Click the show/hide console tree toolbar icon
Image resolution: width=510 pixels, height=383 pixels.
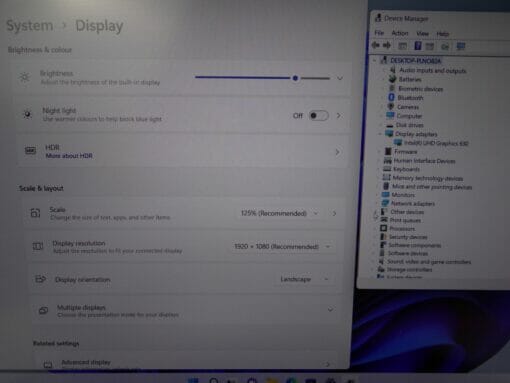[403, 46]
